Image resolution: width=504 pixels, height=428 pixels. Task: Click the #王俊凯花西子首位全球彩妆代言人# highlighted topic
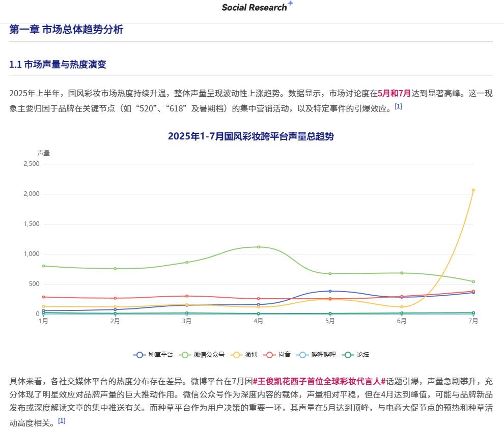[319, 381]
